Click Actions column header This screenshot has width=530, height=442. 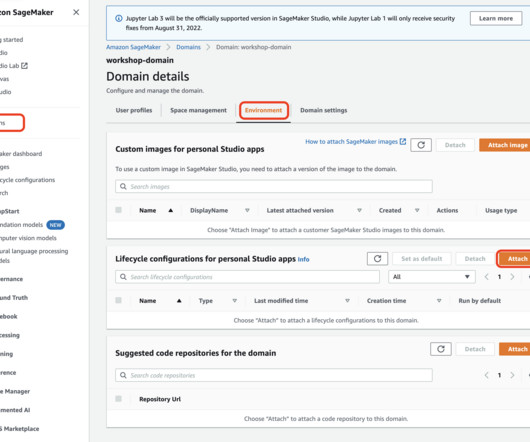pos(447,211)
